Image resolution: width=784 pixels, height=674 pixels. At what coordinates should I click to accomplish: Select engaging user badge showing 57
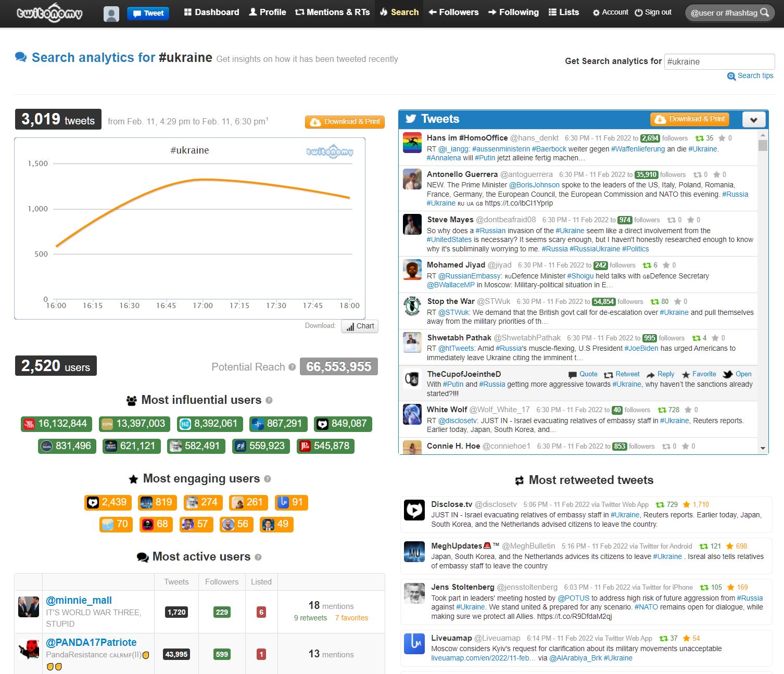196,524
